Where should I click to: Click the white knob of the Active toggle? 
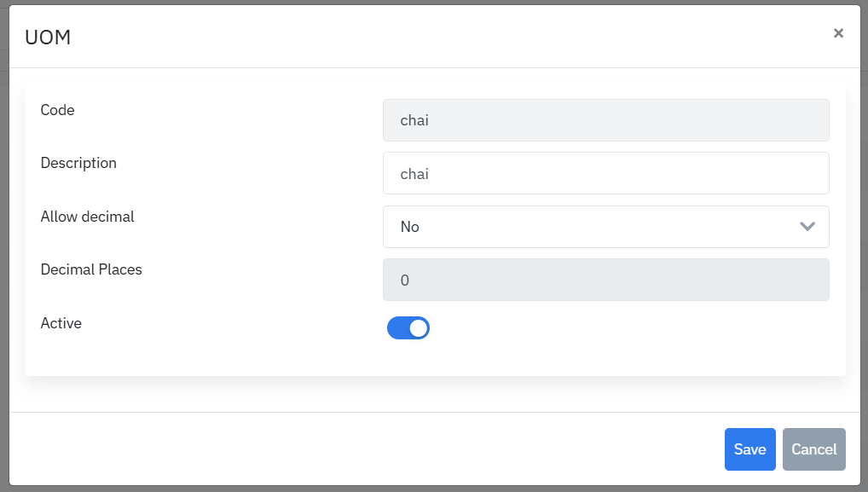(418, 328)
